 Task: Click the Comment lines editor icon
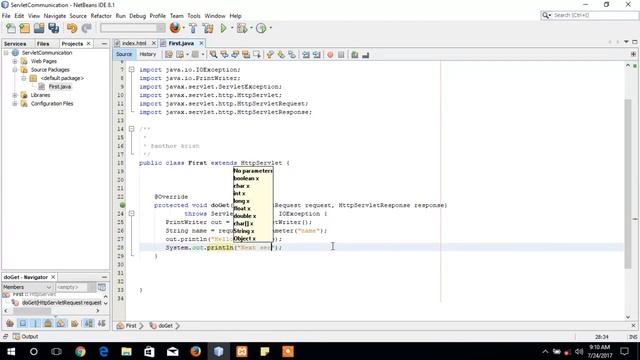[x=355, y=55]
